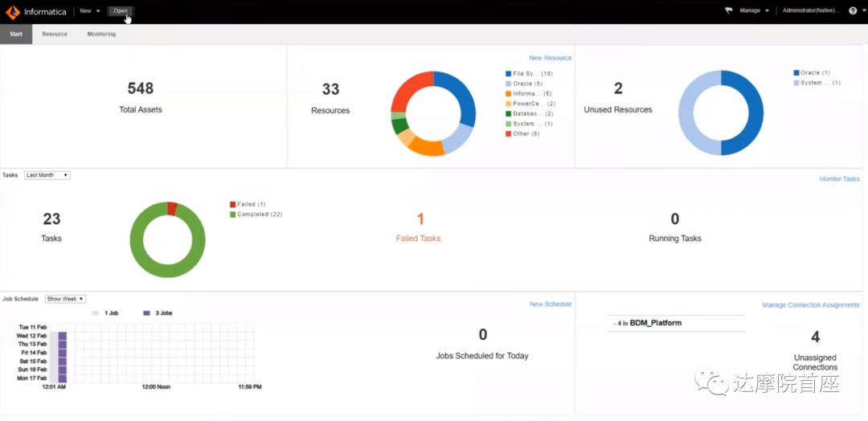
Task: Change the Tasks period from Last Month
Action: pos(47,175)
